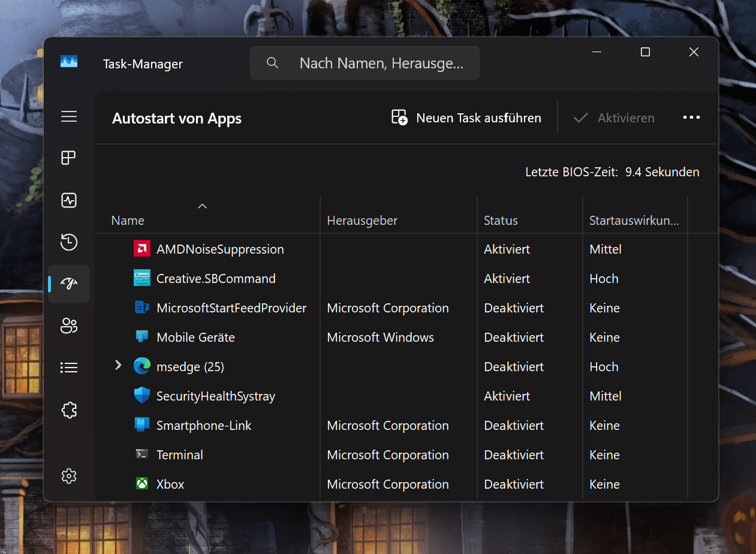This screenshot has height=554, width=756.
Task: Click the Mobile Geräte icon
Action: (142, 337)
